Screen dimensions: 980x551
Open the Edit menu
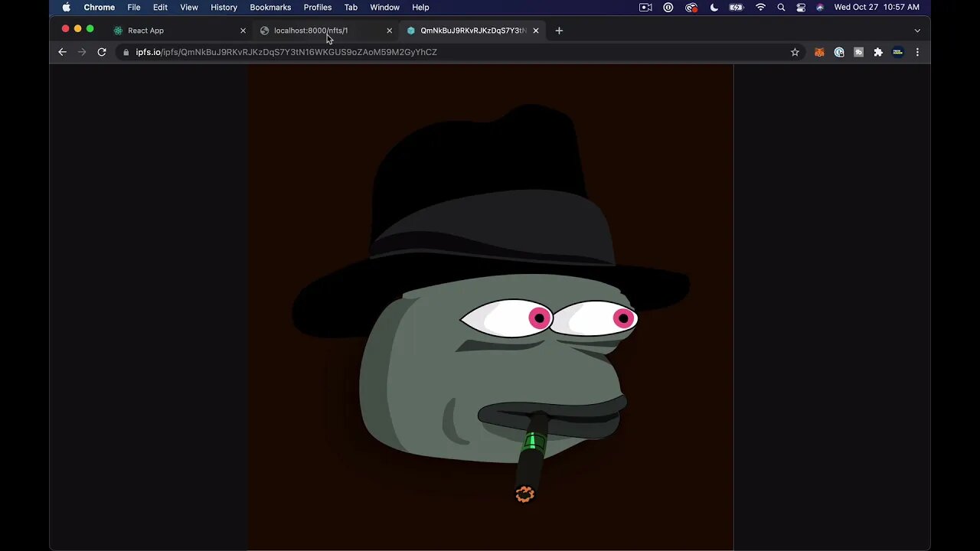[160, 7]
